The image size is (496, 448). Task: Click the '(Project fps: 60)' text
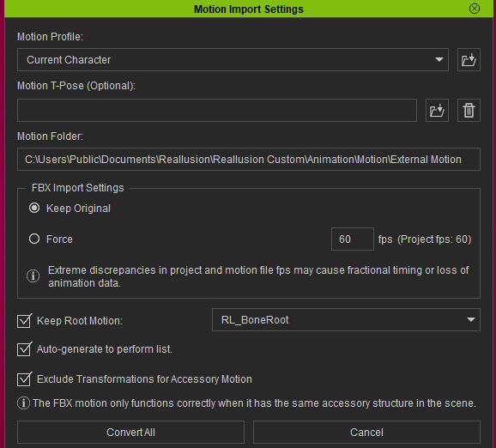434,239
